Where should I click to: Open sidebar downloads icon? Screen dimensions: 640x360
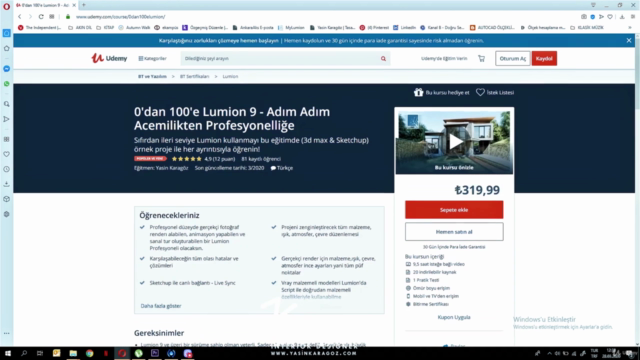pos(7,184)
